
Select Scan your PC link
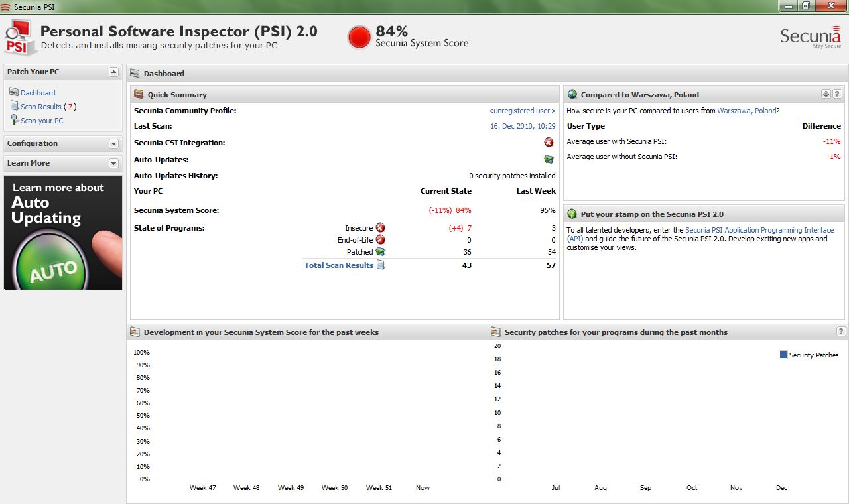click(x=42, y=121)
